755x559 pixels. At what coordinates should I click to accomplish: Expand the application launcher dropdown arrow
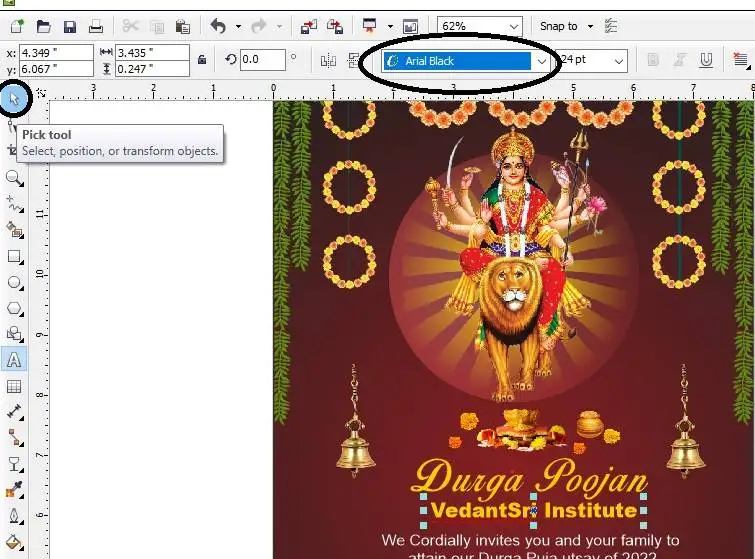(391, 26)
